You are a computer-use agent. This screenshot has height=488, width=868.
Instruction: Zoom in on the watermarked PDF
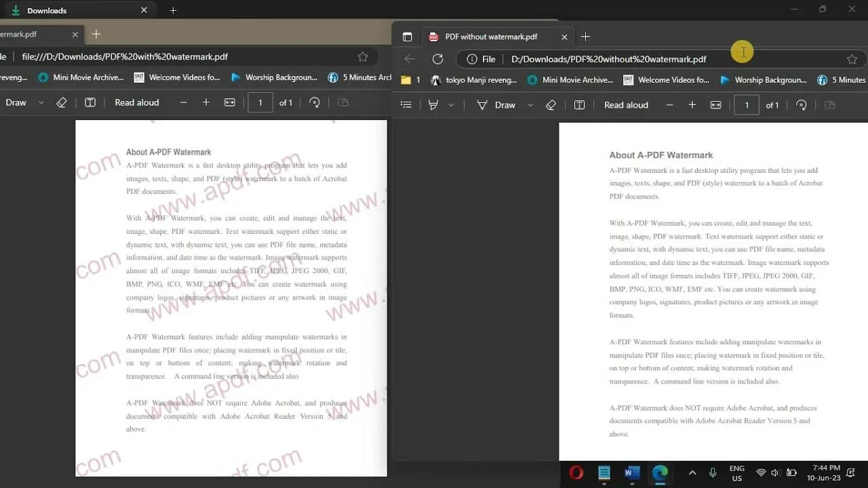[x=205, y=102]
